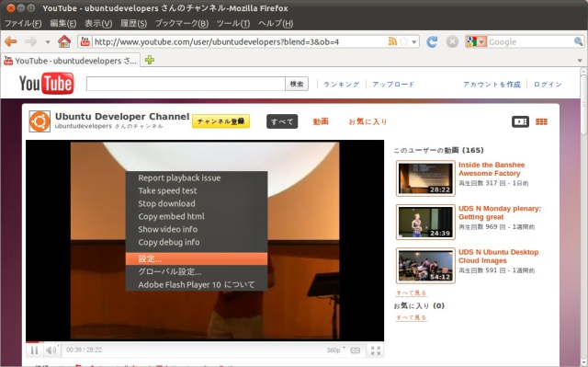Subscribe with the チャンネル登録 button

(220, 121)
